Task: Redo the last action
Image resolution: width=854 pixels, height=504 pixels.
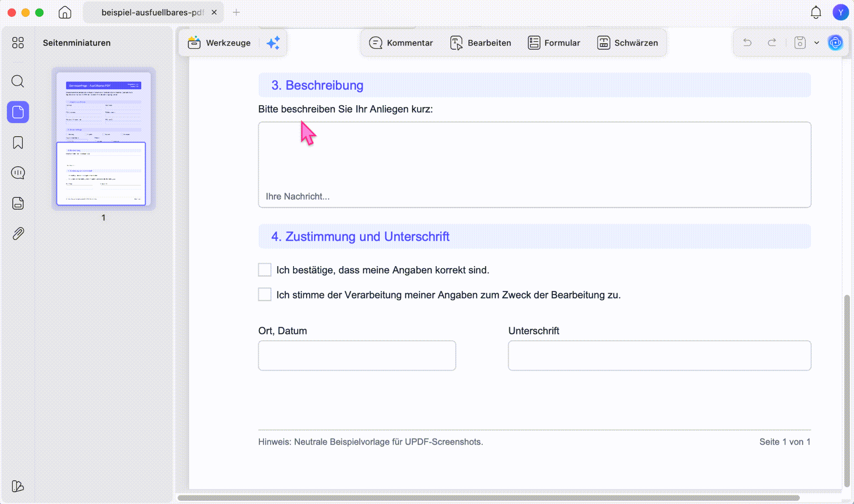Action: point(772,43)
